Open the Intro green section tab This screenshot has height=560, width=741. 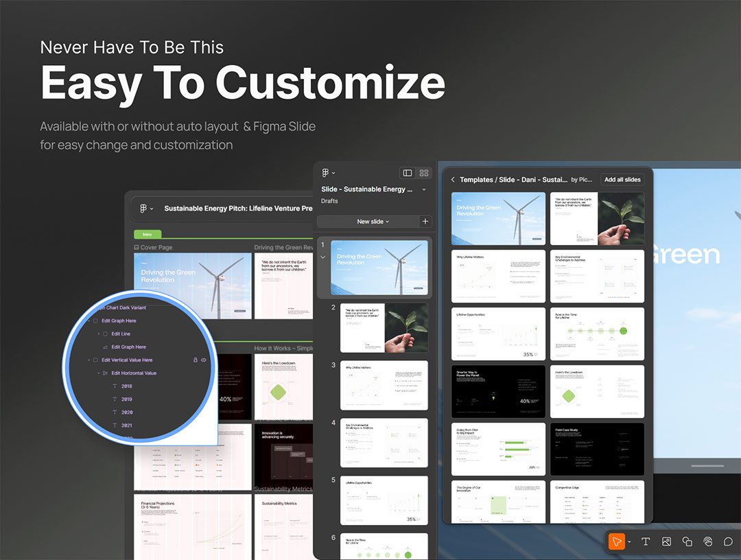pyautogui.click(x=148, y=234)
